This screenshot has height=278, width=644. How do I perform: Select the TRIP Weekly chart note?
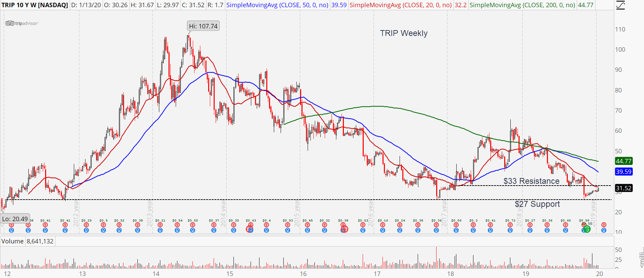click(x=404, y=33)
